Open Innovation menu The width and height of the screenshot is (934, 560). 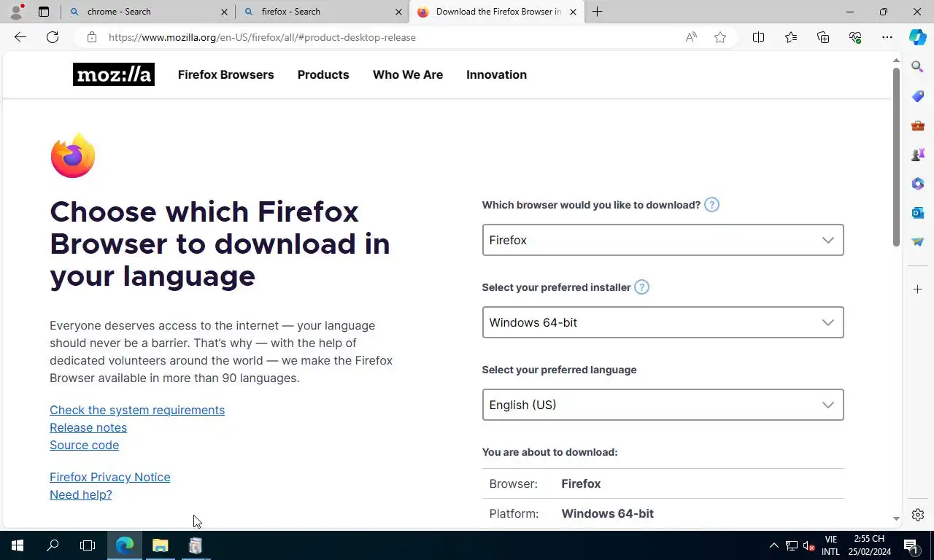coord(496,74)
